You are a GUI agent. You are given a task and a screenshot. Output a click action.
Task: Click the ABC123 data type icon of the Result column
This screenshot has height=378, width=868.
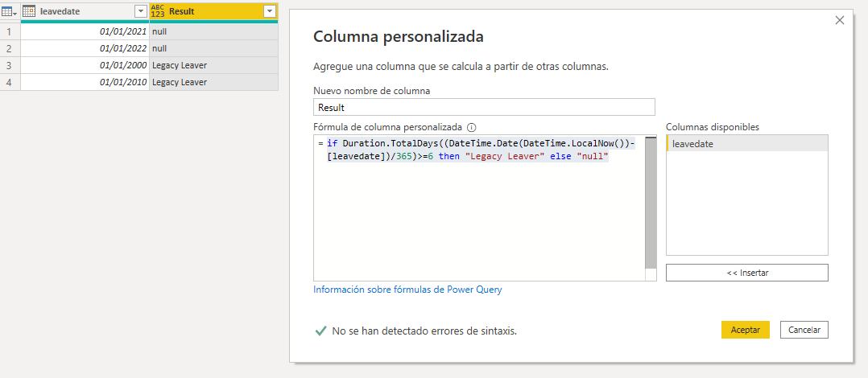[x=158, y=11]
